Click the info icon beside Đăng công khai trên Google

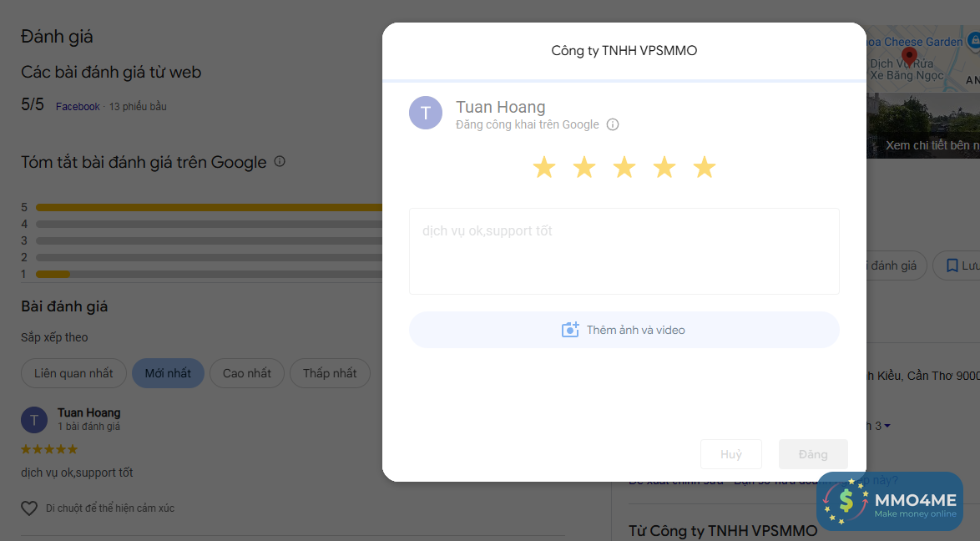pyautogui.click(x=613, y=124)
